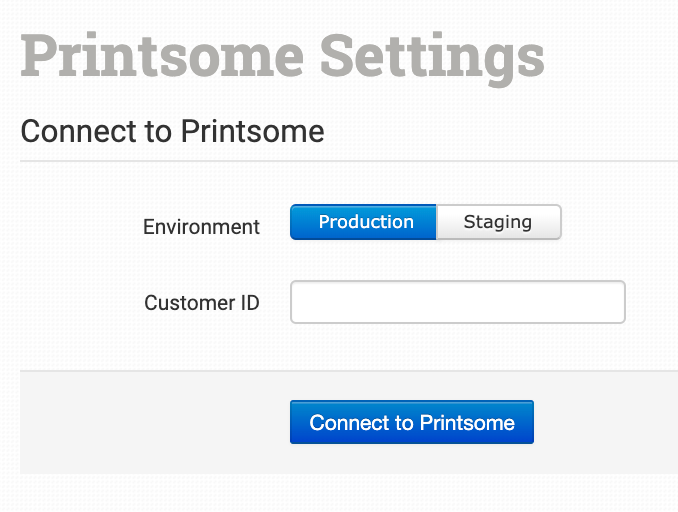This screenshot has height=512, width=678.
Task: Click into the Customer ID text field
Action: 457,302
